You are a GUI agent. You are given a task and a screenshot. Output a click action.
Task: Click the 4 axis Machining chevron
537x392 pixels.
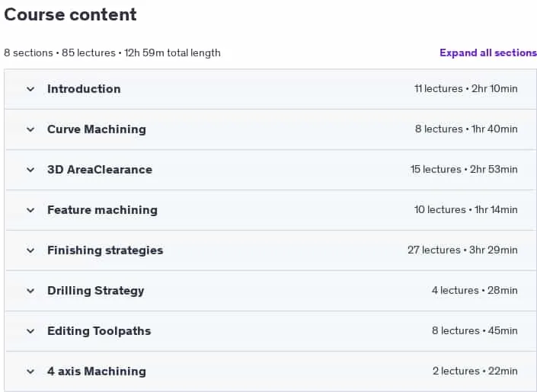[x=30, y=371]
